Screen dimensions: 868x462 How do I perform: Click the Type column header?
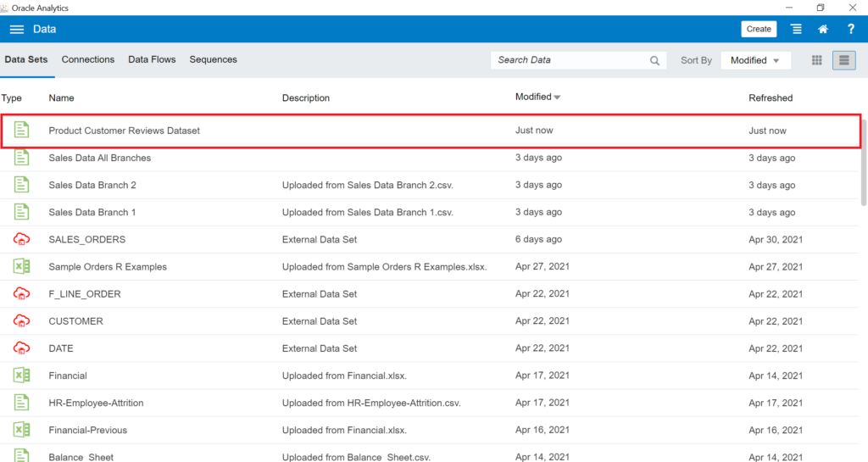[12, 98]
